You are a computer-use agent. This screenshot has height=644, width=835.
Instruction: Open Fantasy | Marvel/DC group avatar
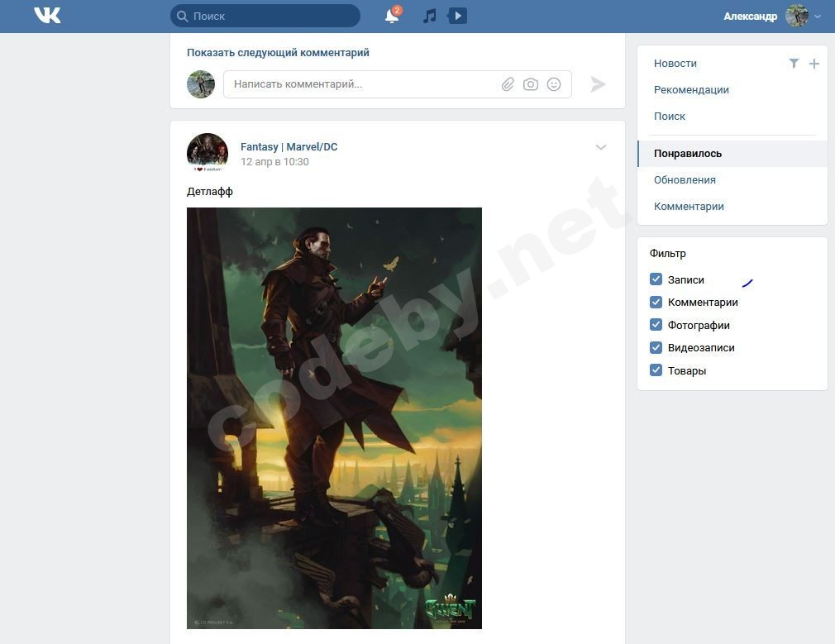208,153
